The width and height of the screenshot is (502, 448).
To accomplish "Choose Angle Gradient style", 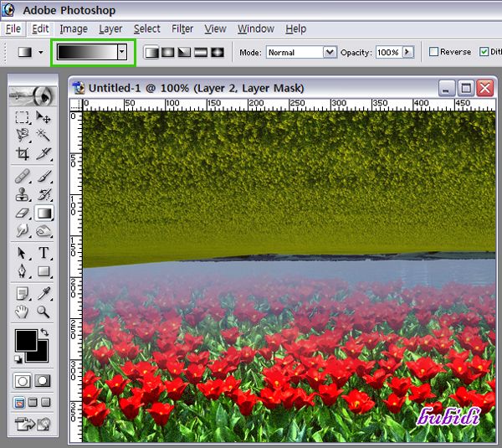I will pyautogui.click(x=184, y=52).
